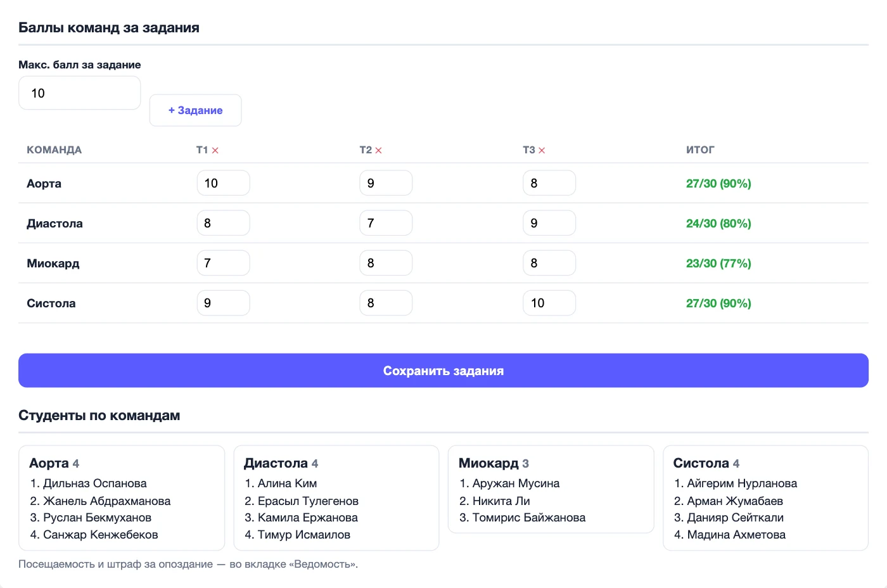Click the «+ Задание» button
Viewport: 887px width, 588px height.
(x=195, y=110)
